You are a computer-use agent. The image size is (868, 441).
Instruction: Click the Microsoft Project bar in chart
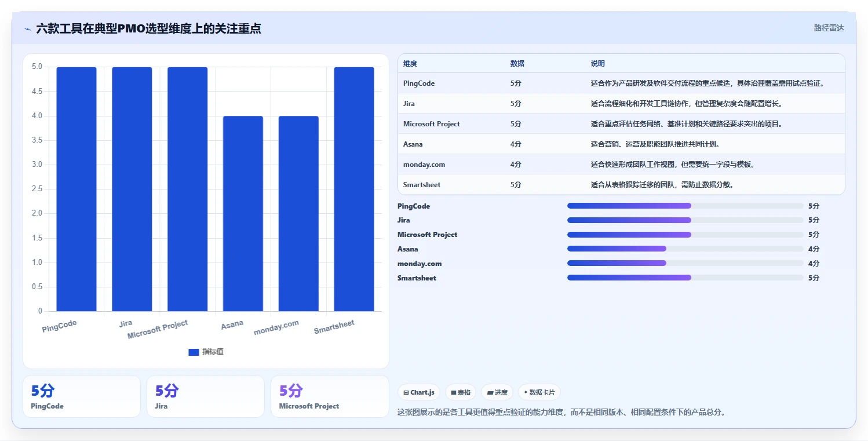click(x=188, y=189)
